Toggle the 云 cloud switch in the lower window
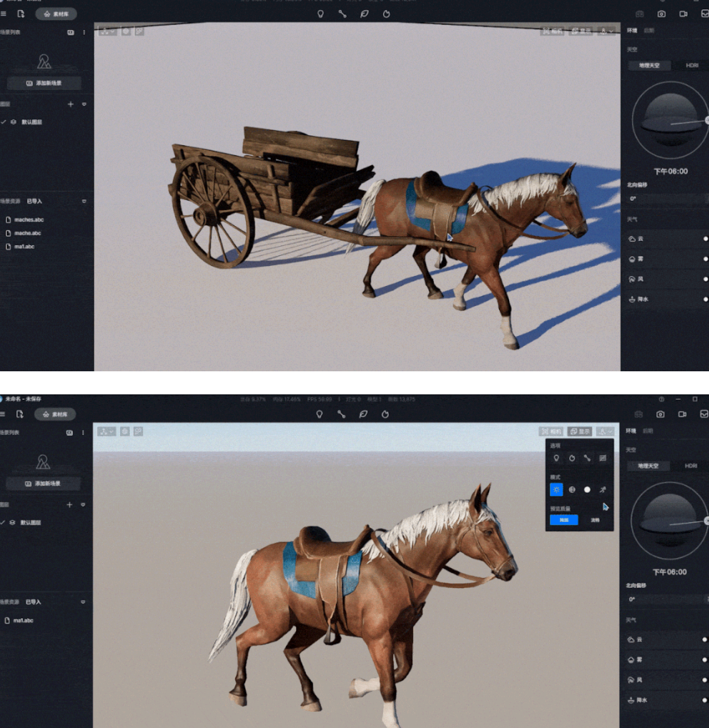 pyautogui.click(x=705, y=640)
